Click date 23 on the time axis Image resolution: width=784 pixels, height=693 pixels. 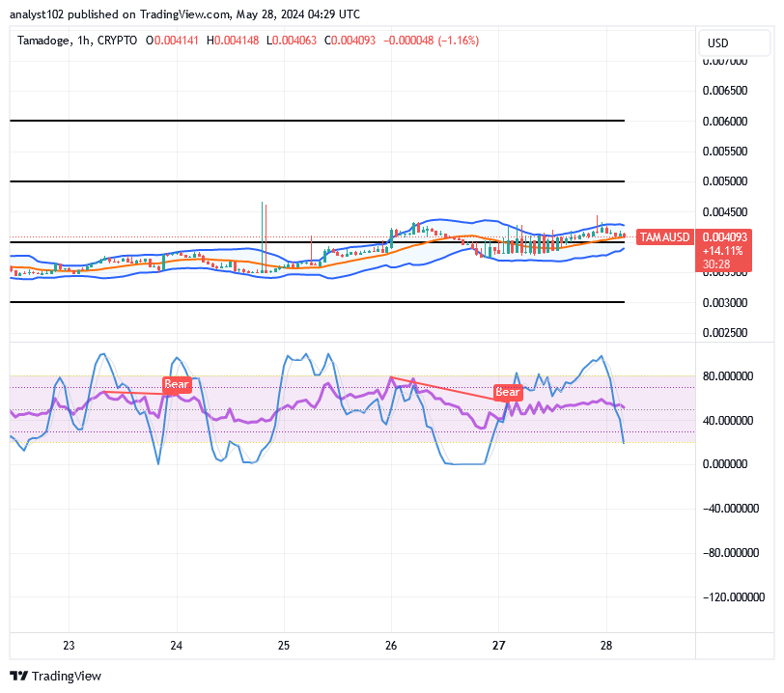pos(69,646)
